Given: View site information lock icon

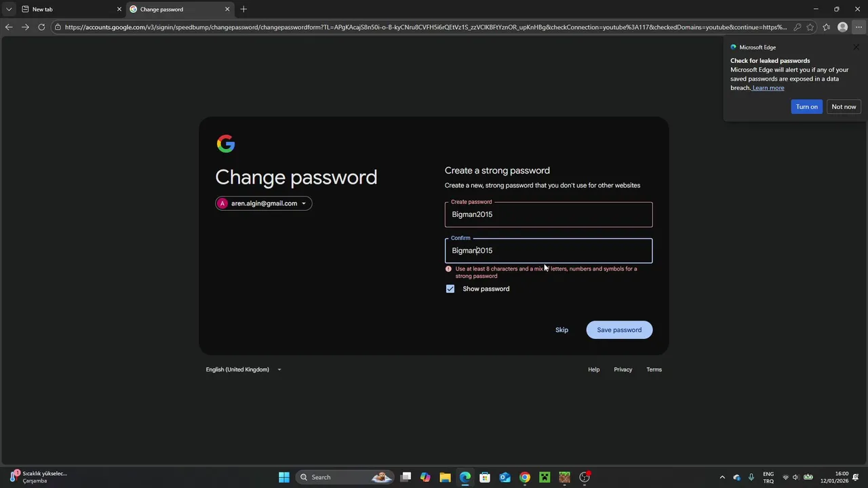Looking at the screenshot, I should (58, 27).
